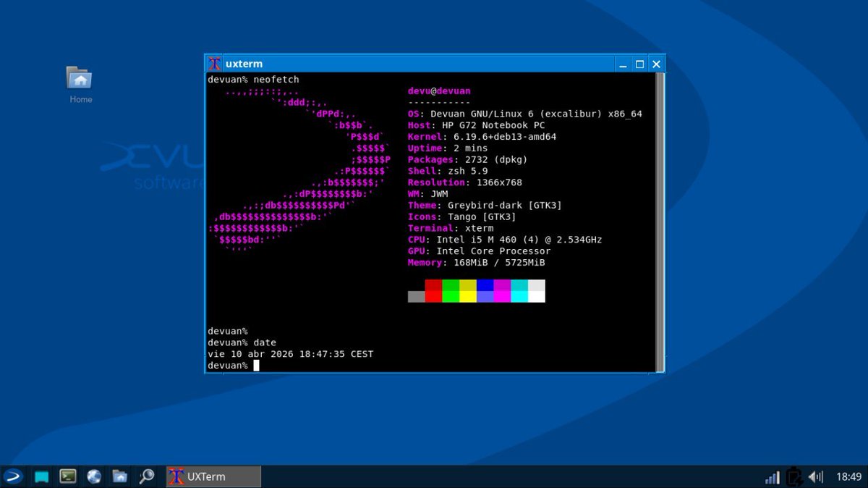Open the Home folder on the desktop

tap(79, 80)
